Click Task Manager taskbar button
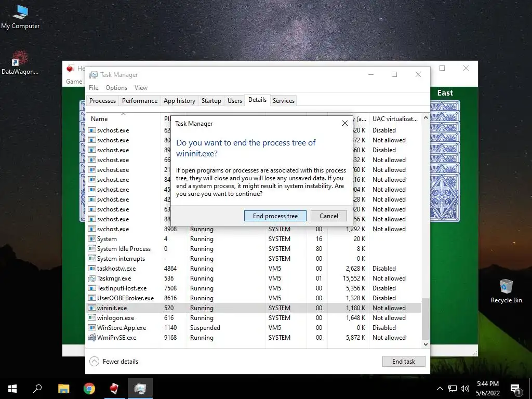The height and width of the screenshot is (399, 532). pos(140,389)
